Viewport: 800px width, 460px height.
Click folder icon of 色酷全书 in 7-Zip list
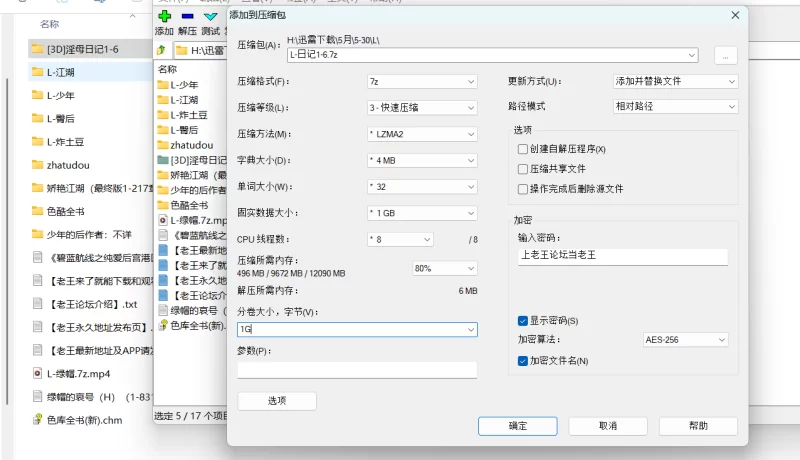(163, 205)
